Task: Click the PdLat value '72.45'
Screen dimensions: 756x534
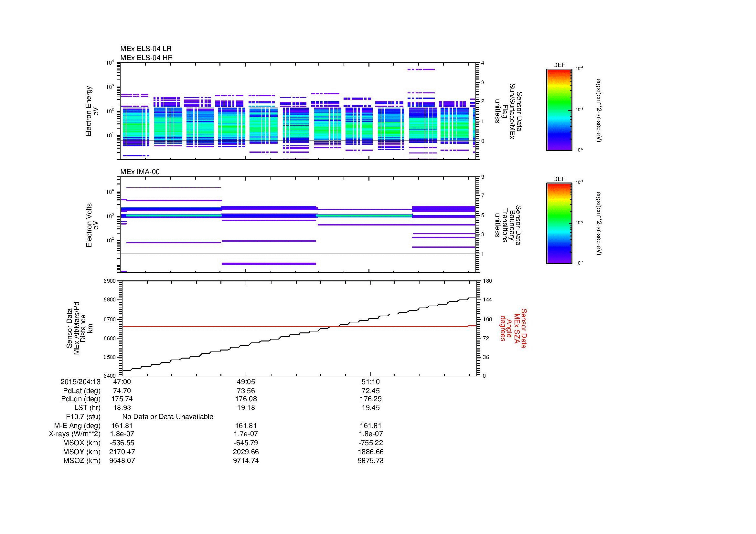Action: coord(370,391)
